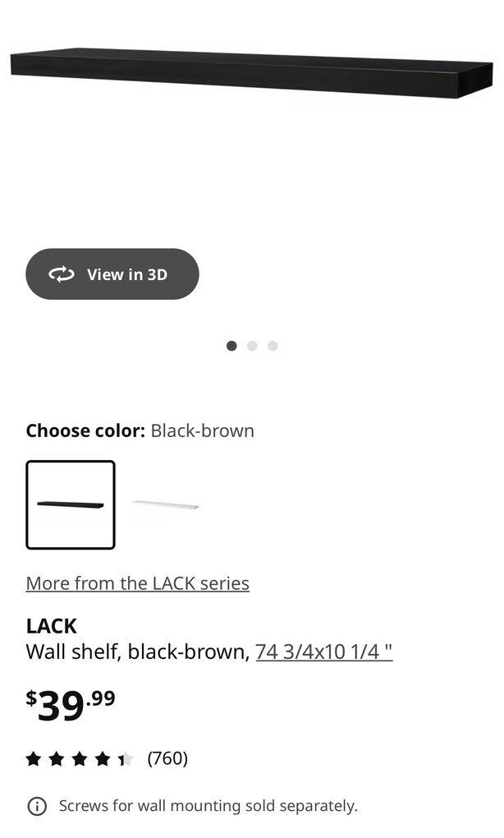Viewport: 504px width, 838px height.
Task: Click the half-filled fifth rating star
Action: pos(125,758)
